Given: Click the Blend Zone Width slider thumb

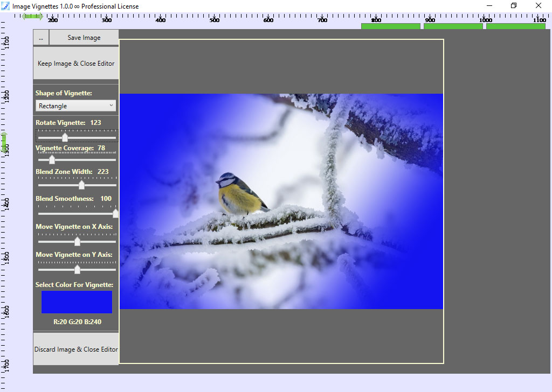Looking at the screenshot, I should (x=82, y=185).
